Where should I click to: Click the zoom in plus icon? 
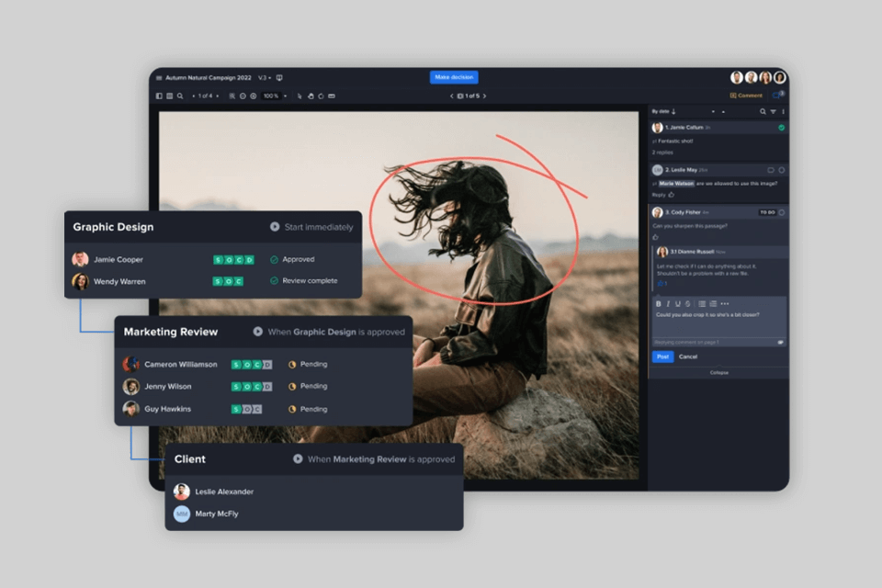254,96
